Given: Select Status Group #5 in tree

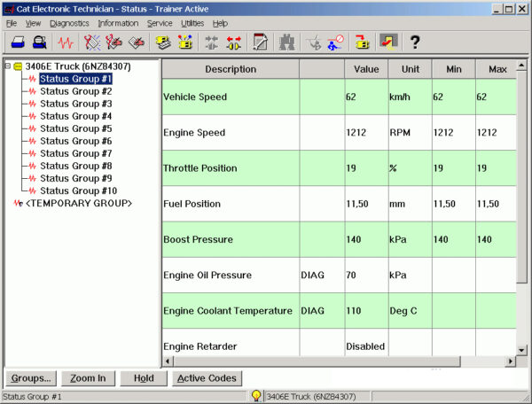Looking at the screenshot, I should click(x=75, y=128).
